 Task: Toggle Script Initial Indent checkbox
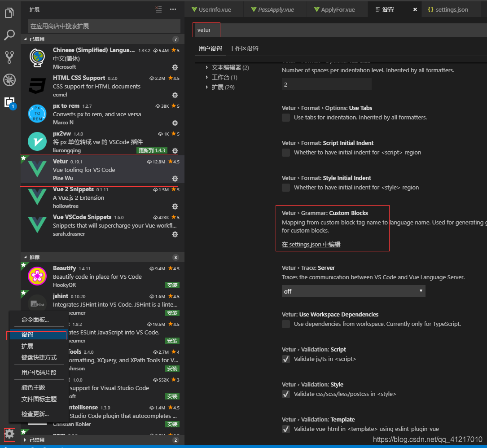[286, 153]
